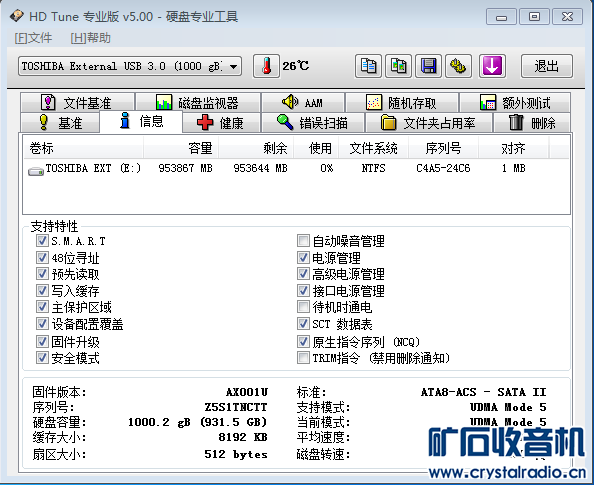Click the 卷标 column header
Image resolution: width=594 pixels, height=485 pixels.
tap(83, 148)
